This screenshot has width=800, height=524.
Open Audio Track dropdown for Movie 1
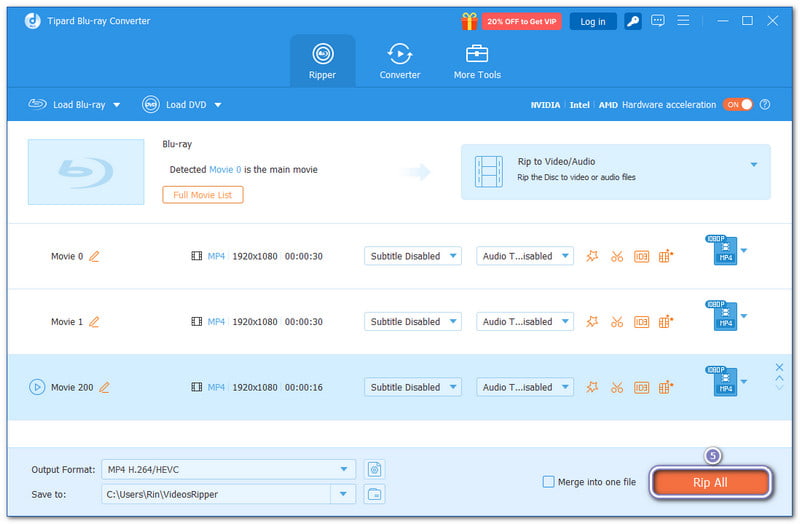tap(525, 322)
